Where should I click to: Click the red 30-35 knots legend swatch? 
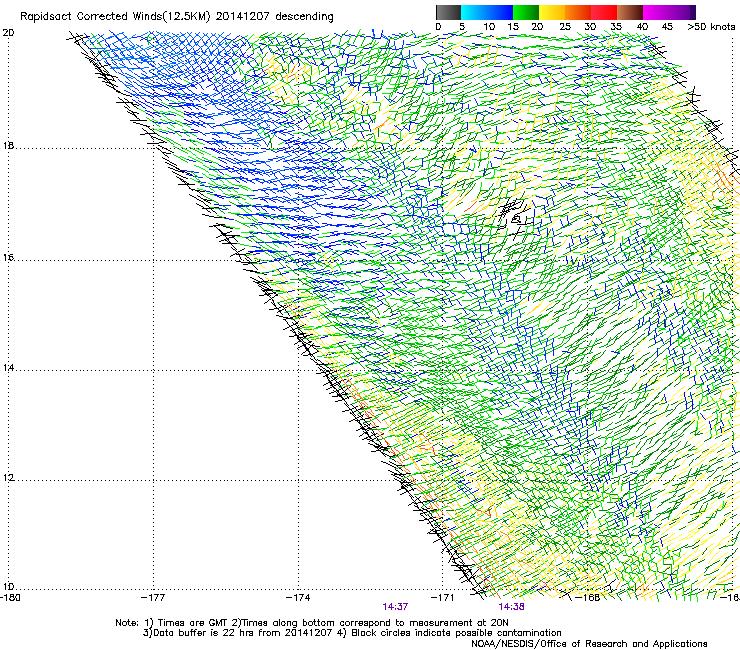[604, 12]
